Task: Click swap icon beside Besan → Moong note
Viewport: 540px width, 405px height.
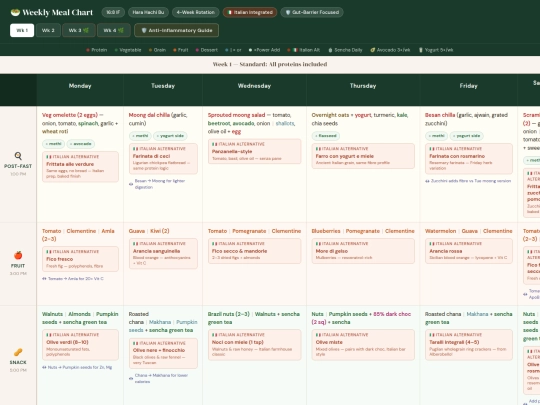Action: click(131, 184)
